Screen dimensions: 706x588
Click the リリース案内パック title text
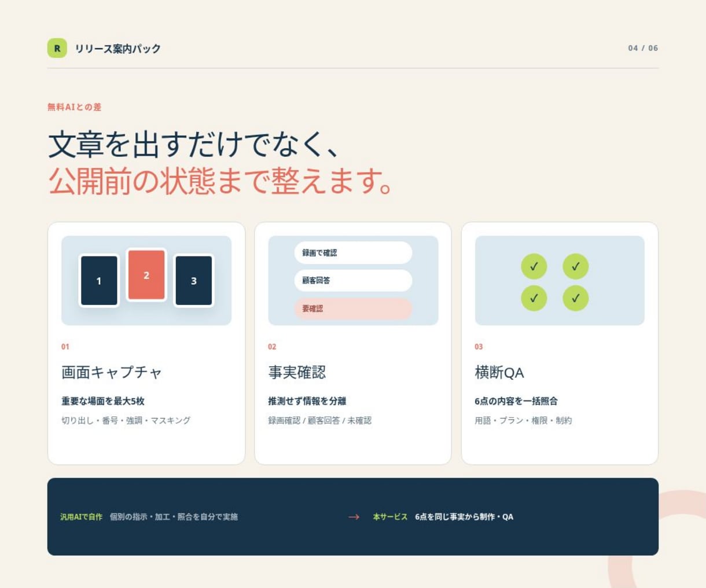(x=117, y=49)
